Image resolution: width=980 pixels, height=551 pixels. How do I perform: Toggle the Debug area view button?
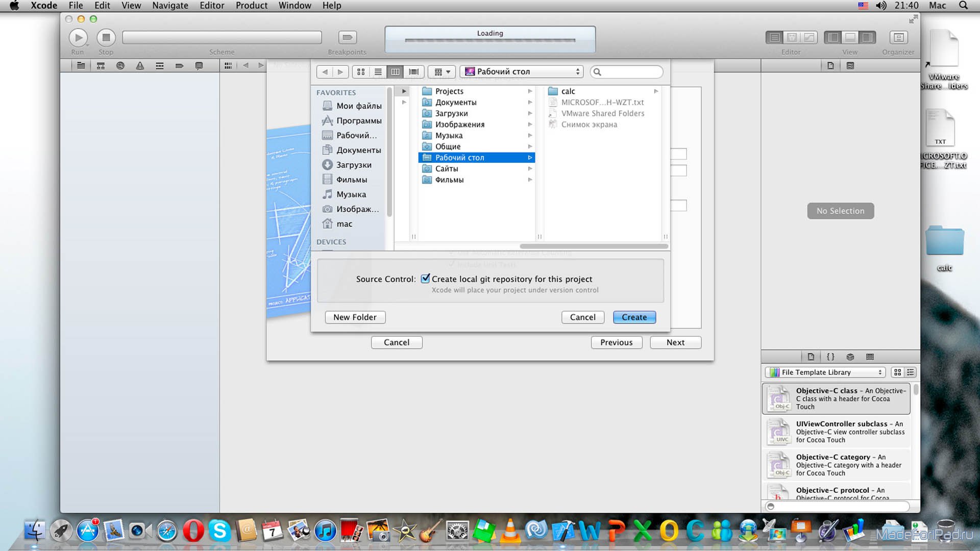850,37
